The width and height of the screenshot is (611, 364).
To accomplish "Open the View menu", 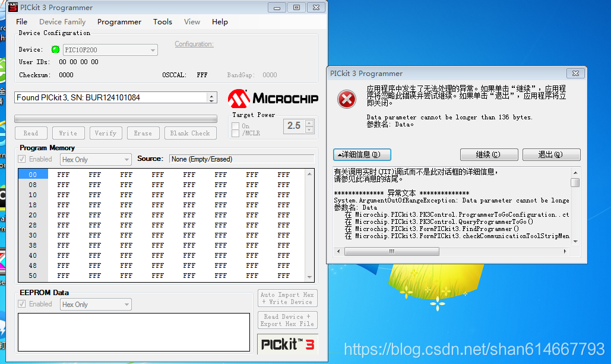I will click(x=192, y=22).
